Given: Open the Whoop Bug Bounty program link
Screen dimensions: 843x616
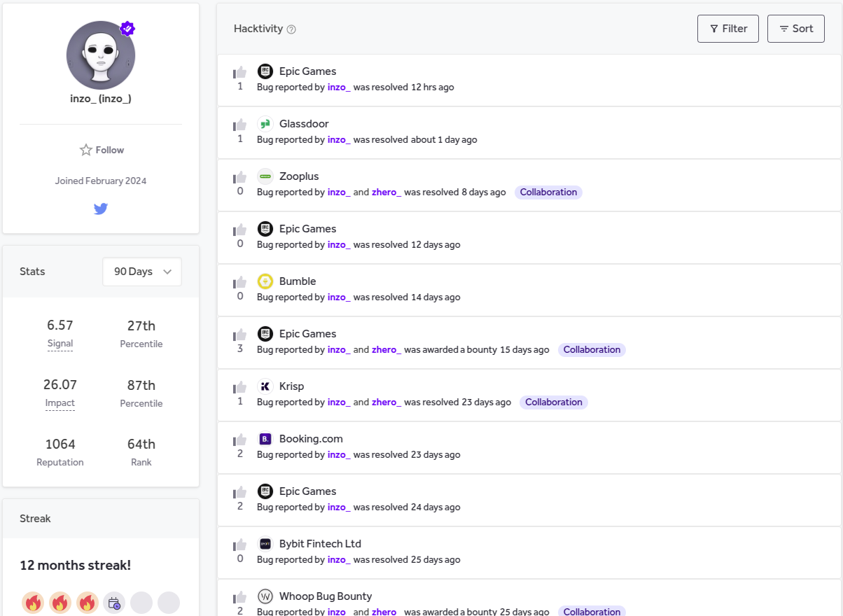Looking at the screenshot, I should click(326, 596).
